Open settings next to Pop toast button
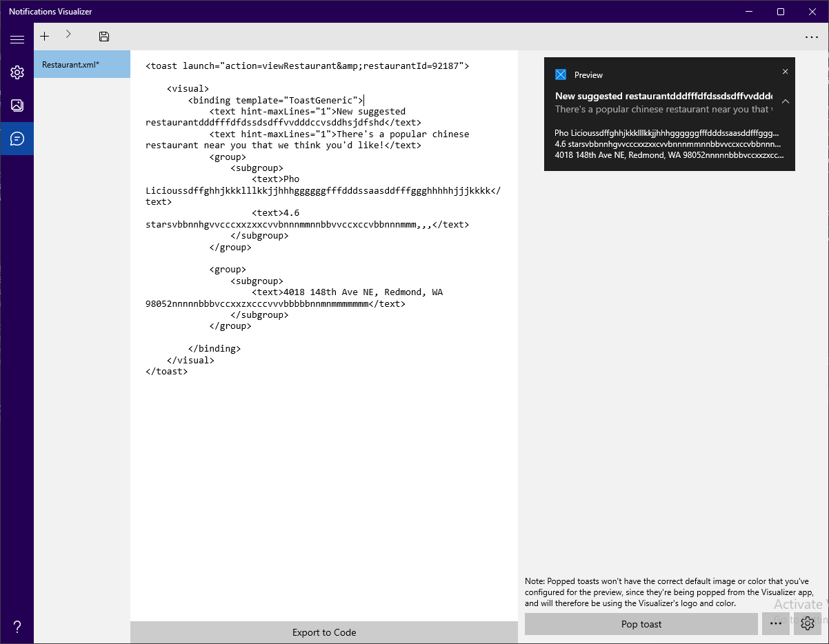Image resolution: width=829 pixels, height=644 pixels. (807, 623)
